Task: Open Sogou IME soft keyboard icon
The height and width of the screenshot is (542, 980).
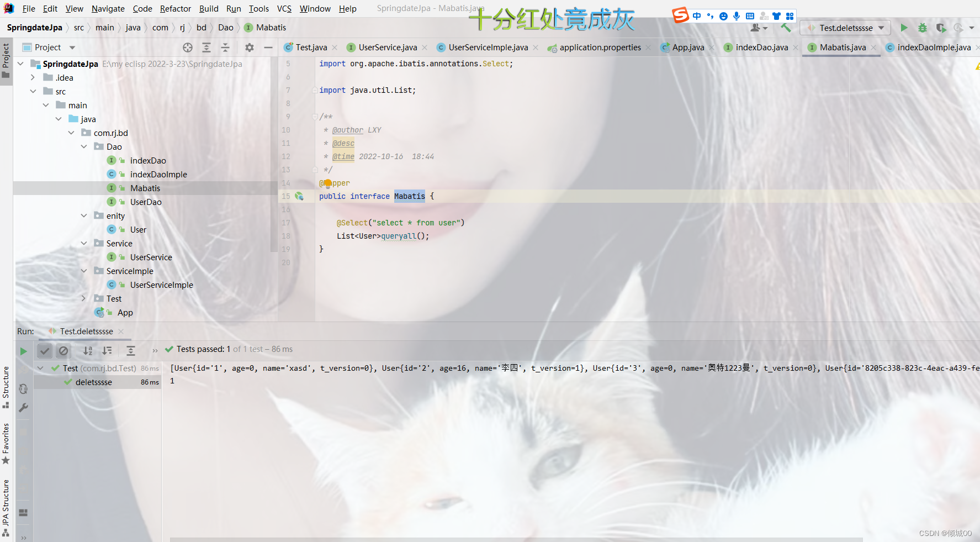Action: 750,16
